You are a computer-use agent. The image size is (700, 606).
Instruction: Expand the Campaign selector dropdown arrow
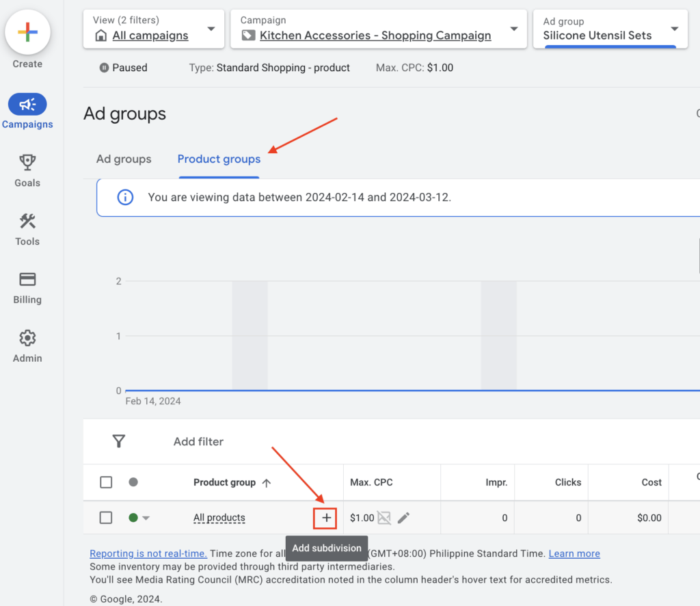pyautogui.click(x=514, y=29)
